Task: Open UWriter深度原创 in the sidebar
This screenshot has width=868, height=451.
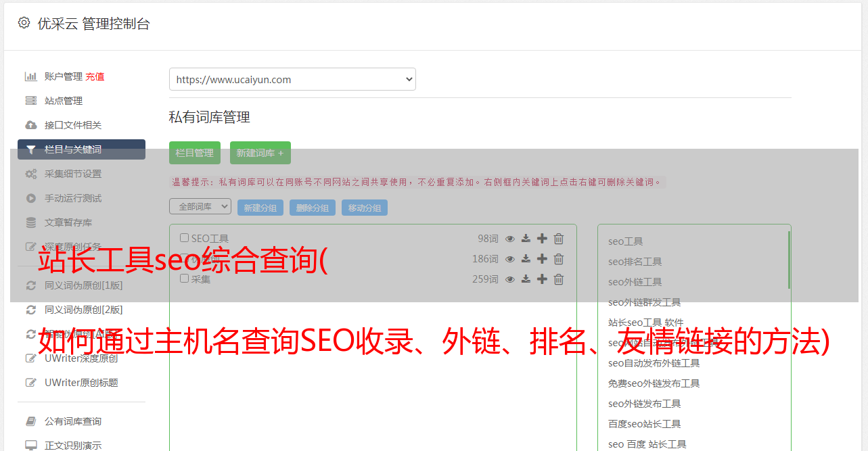Action: 81,358
